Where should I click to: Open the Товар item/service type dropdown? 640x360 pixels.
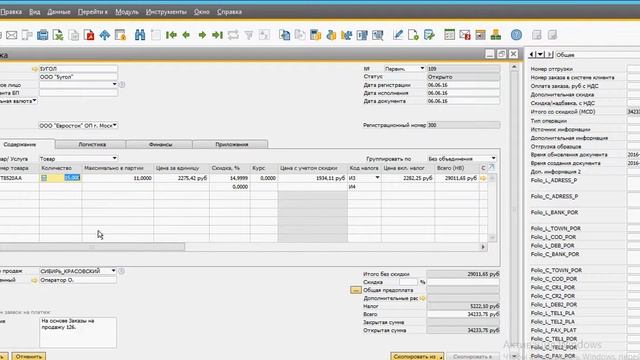click(x=114, y=158)
